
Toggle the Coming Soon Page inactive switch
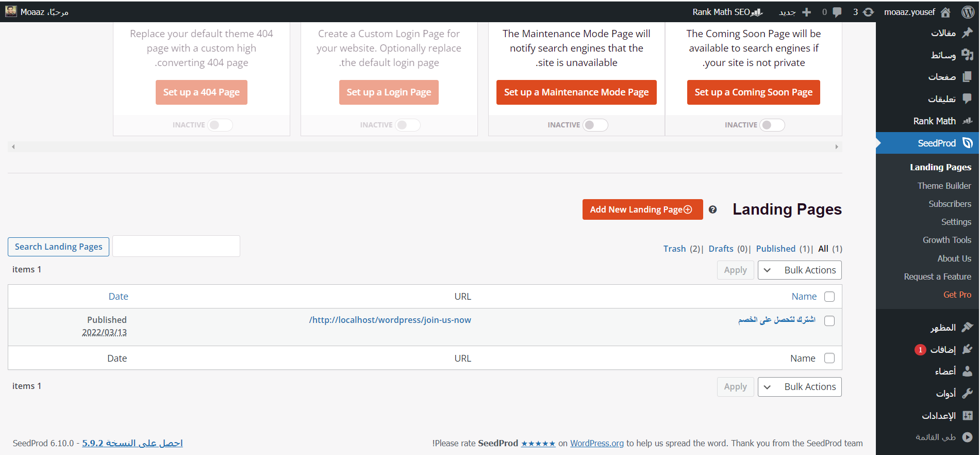click(772, 125)
